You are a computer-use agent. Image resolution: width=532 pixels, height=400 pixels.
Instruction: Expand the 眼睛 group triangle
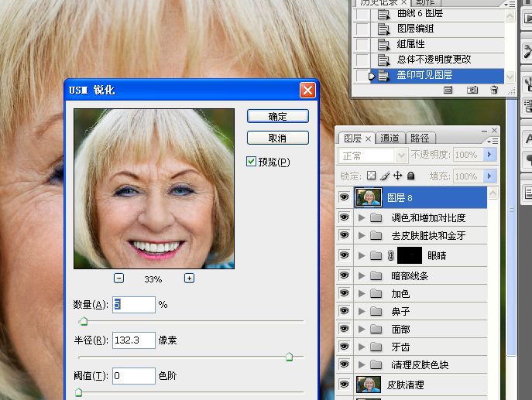[x=362, y=255]
